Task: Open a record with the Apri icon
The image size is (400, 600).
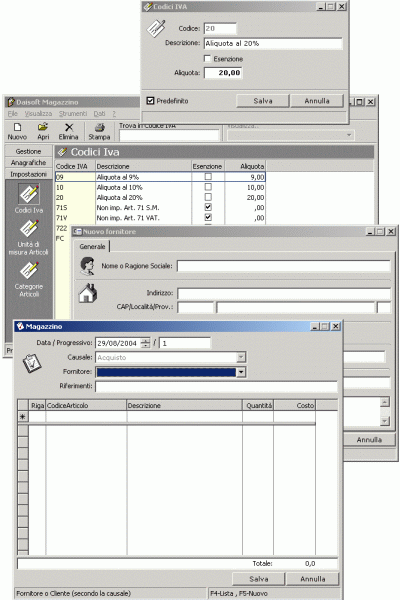Action: 43,131
